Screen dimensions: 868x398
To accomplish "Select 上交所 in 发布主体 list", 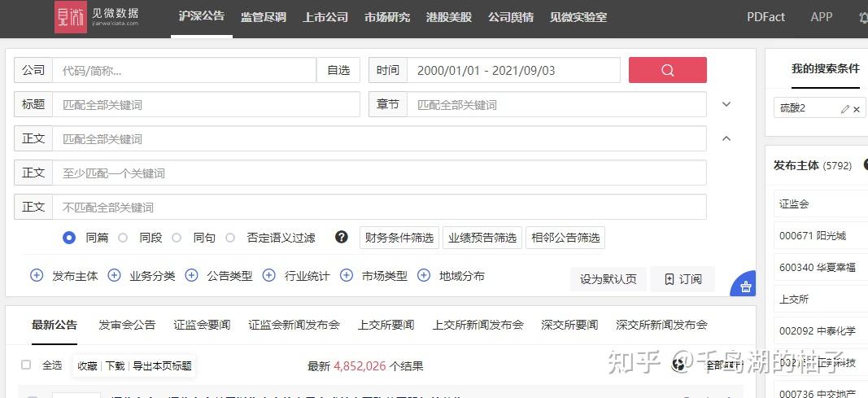I will pos(821,299).
